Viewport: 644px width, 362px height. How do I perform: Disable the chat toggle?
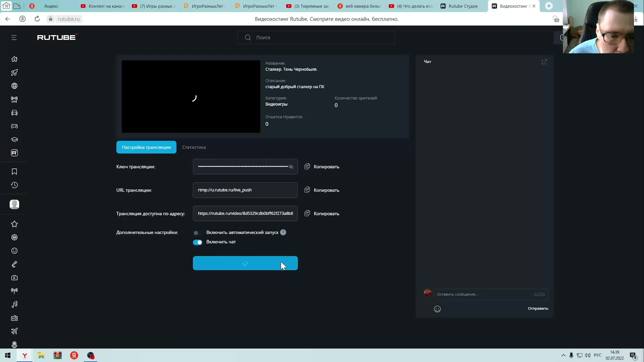pos(197,242)
